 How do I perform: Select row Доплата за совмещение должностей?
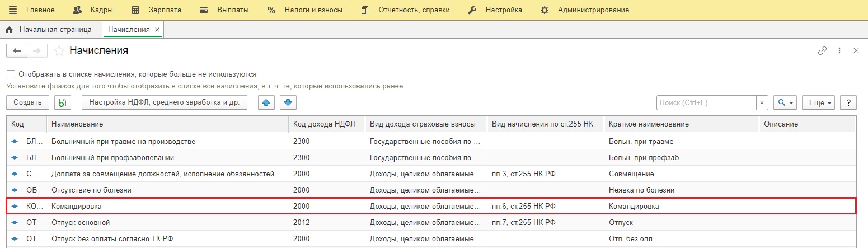point(431,174)
